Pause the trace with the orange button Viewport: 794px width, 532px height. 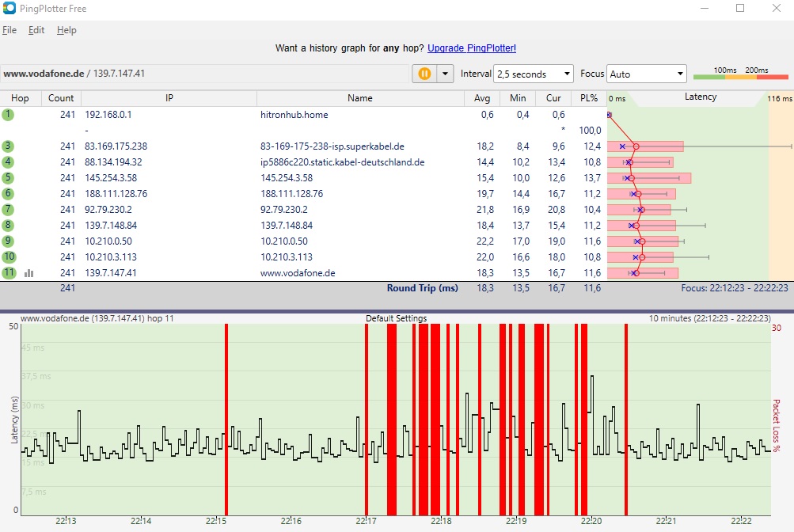(424, 74)
